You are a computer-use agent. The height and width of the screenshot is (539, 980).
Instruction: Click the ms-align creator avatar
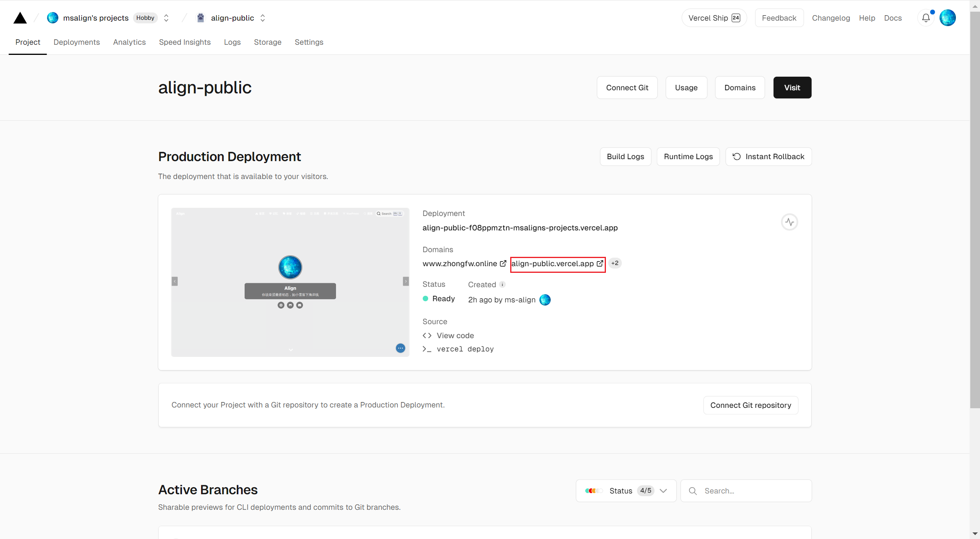click(545, 300)
